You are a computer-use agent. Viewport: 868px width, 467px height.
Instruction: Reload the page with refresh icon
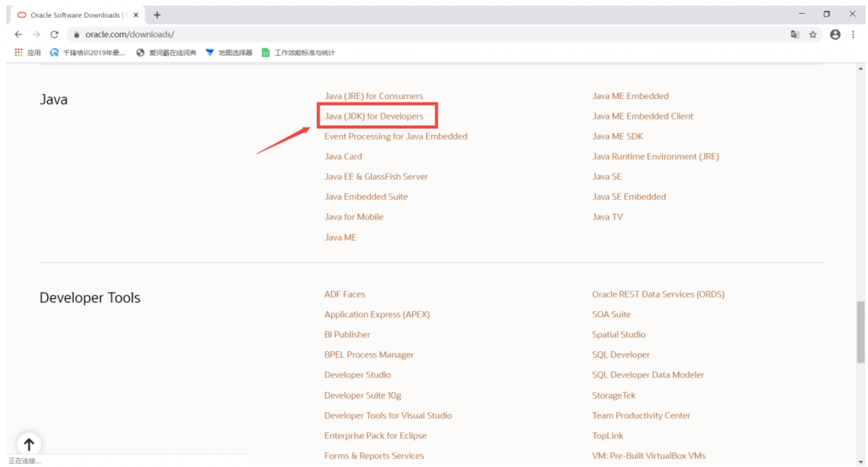pyautogui.click(x=54, y=35)
